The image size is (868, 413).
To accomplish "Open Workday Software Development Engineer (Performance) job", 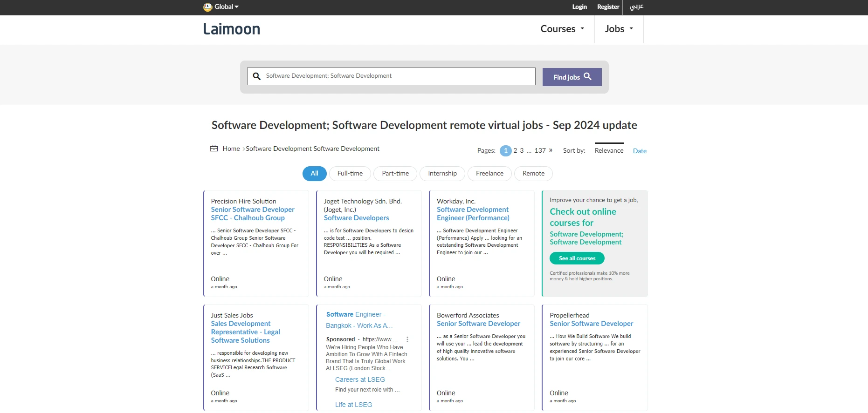I will tap(473, 214).
